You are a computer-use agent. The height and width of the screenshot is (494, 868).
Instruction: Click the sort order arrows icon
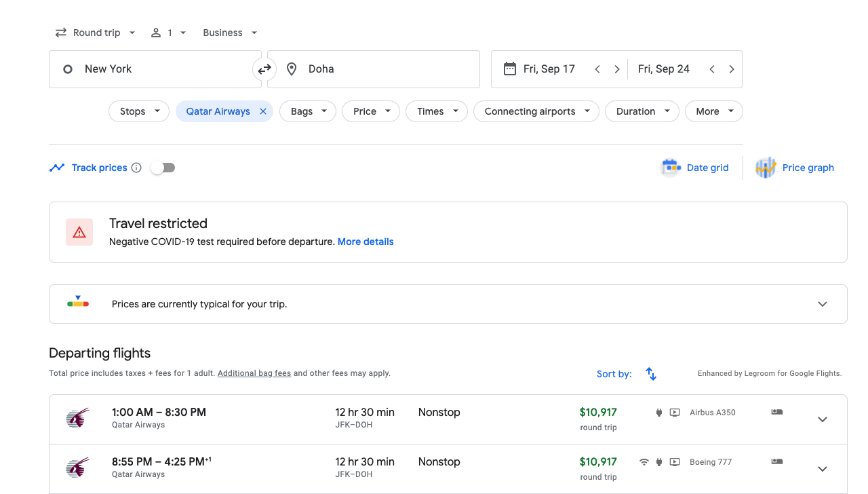click(x=651, y=374)
